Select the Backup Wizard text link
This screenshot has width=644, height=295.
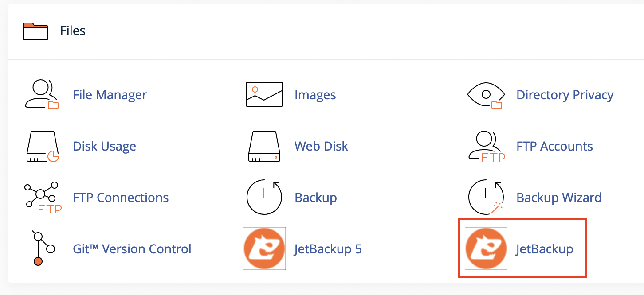click(x=559, y=198)
